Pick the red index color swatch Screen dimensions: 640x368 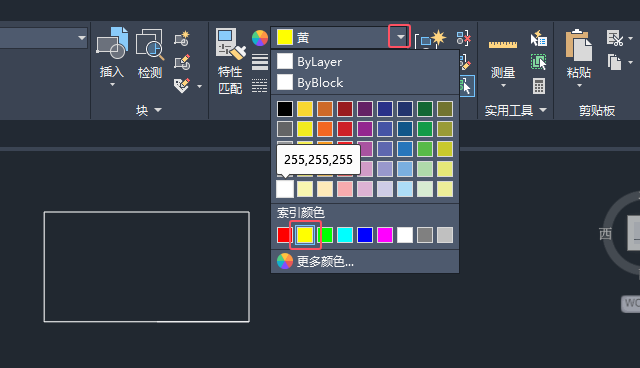(284, 235)
